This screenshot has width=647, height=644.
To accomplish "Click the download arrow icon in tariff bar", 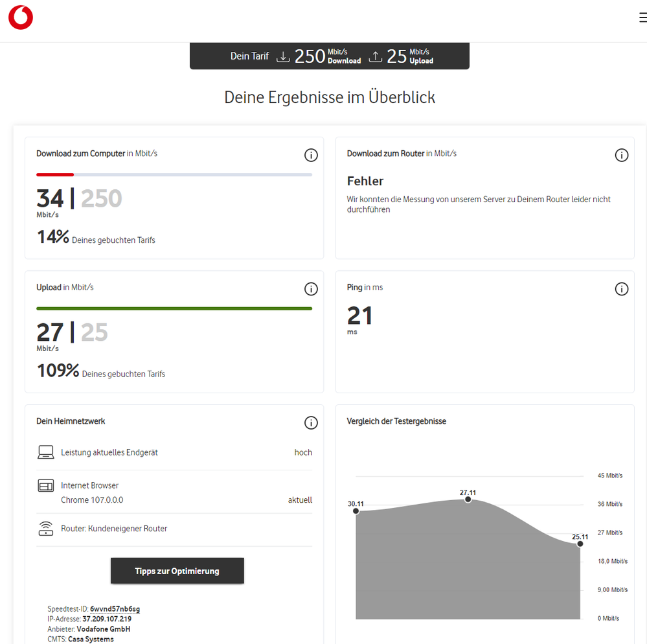I will pyautogui.click(x=282, y=56).
